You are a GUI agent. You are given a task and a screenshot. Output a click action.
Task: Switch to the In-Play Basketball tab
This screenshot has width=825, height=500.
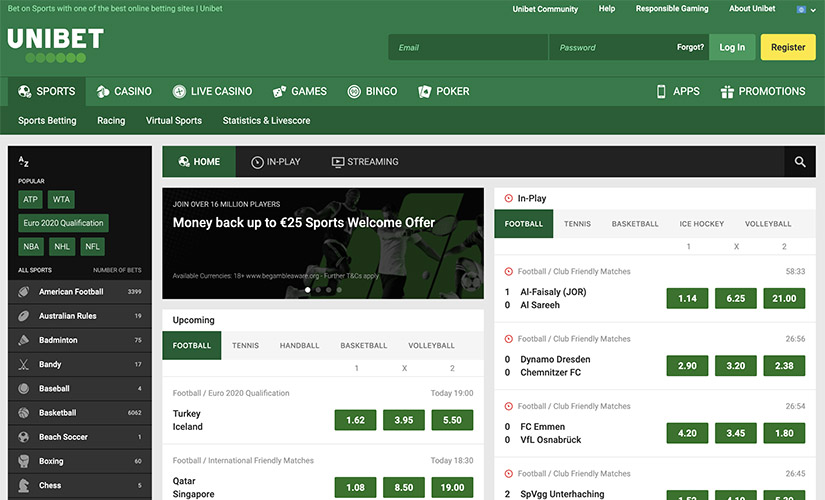(x=635, y=224)
